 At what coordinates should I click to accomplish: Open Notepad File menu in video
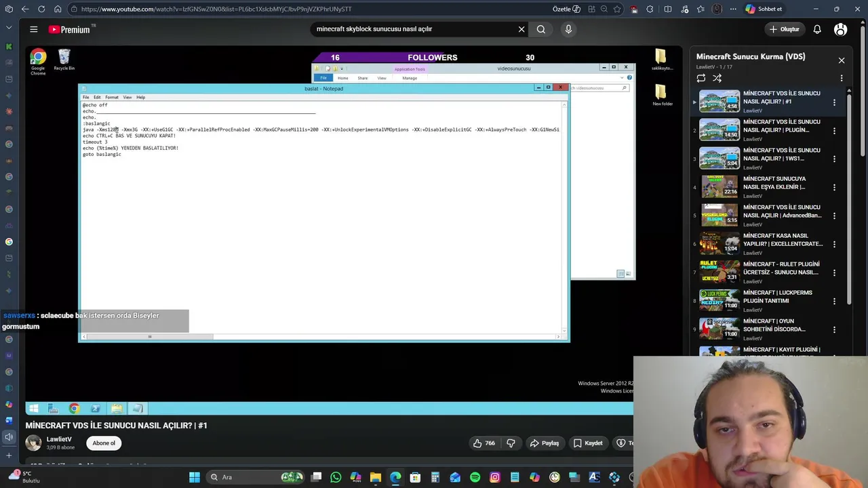pos(85,97)
